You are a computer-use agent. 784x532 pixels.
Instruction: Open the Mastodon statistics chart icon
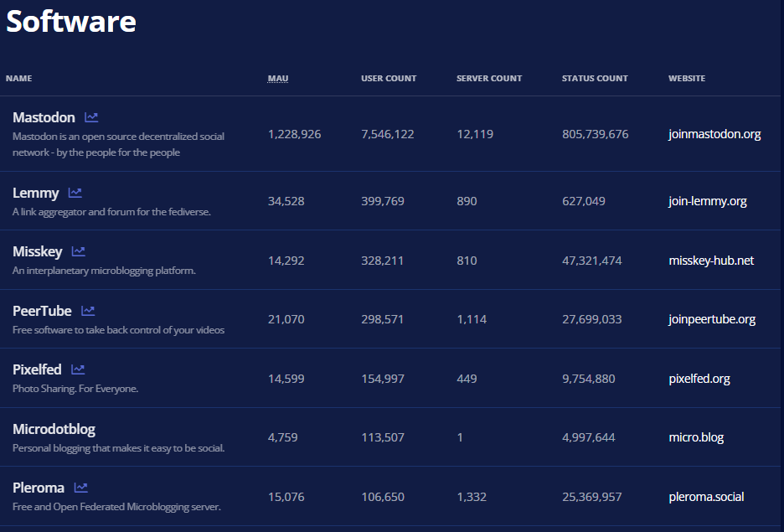tap(91, 117)
